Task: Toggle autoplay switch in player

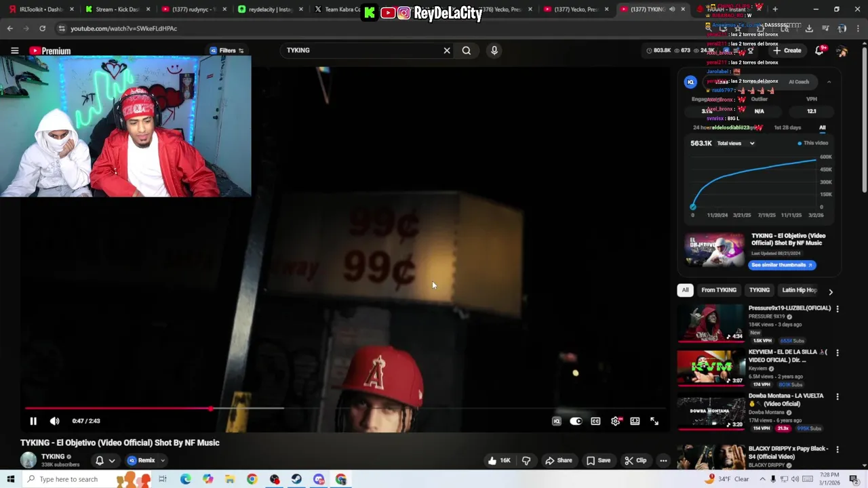Action: [x=576, y=421]
